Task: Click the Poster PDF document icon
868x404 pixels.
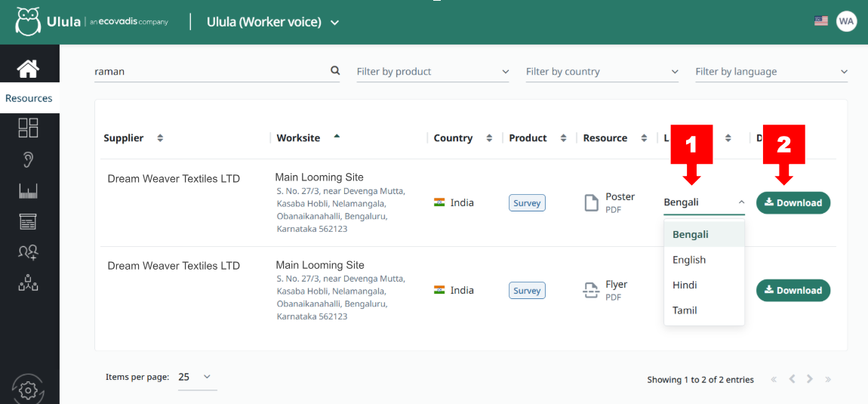Action: pos(592,202)
